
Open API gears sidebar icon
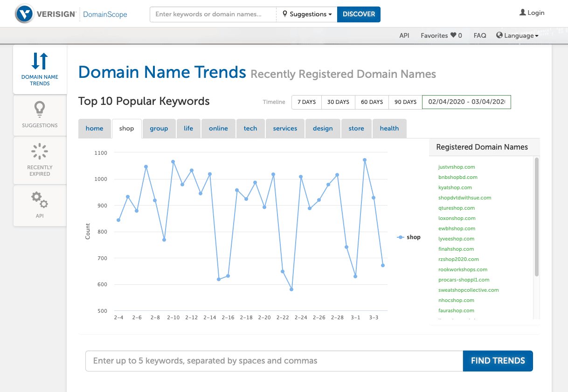point(40,200)
